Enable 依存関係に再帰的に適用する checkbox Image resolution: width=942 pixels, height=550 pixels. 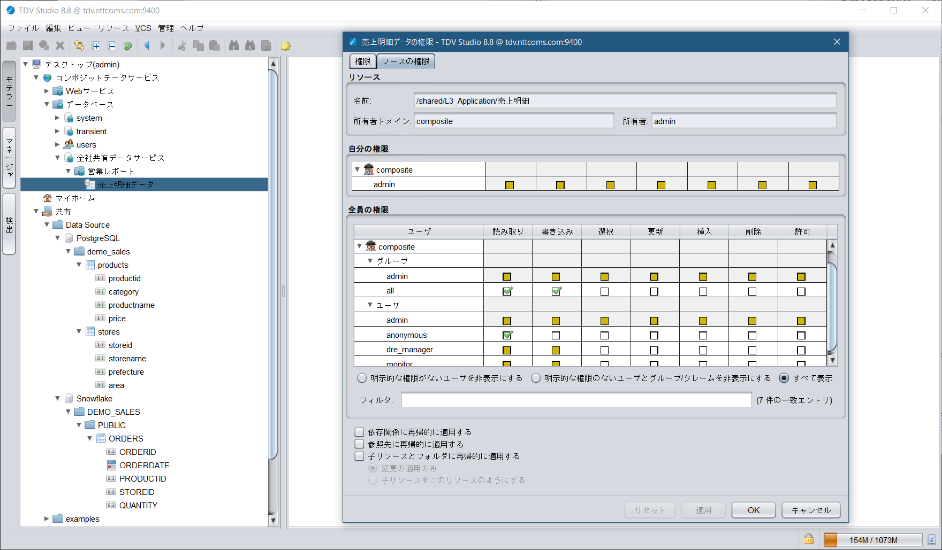[x=359, y=432]
